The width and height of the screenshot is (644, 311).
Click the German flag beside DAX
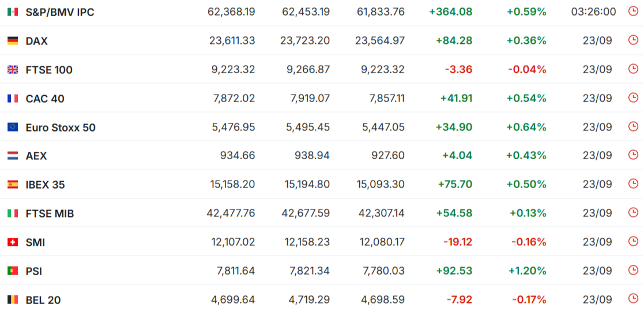[13, 41]
